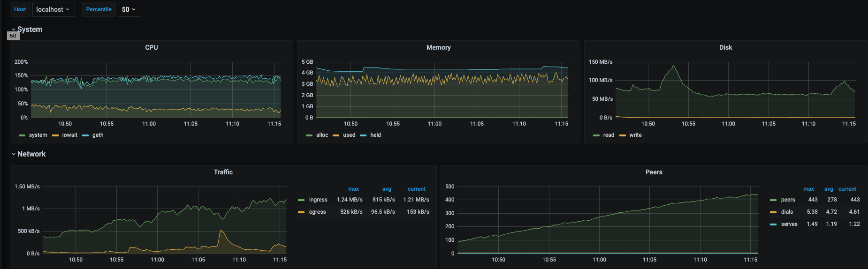
Task: Click serves current value 1.22
Action: (x=854, y=224)
